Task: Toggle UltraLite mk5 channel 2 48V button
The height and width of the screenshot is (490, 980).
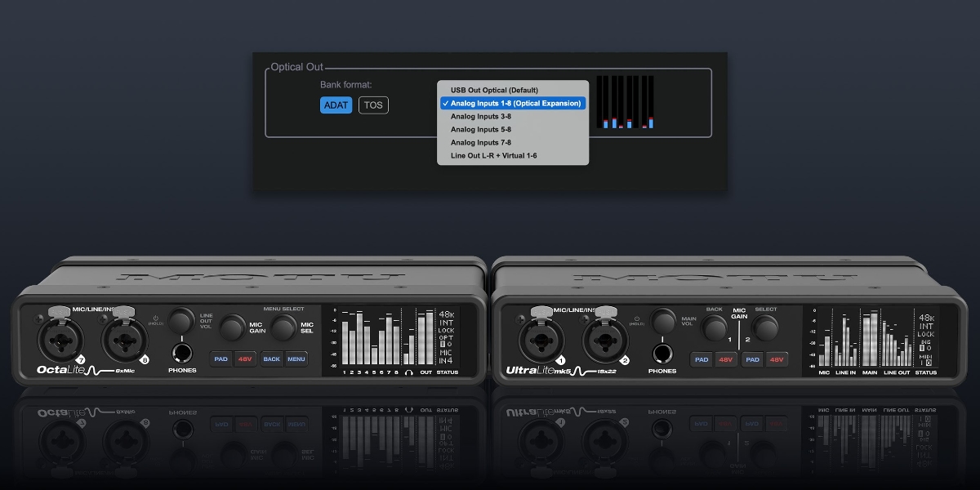Action: [777, 359]
